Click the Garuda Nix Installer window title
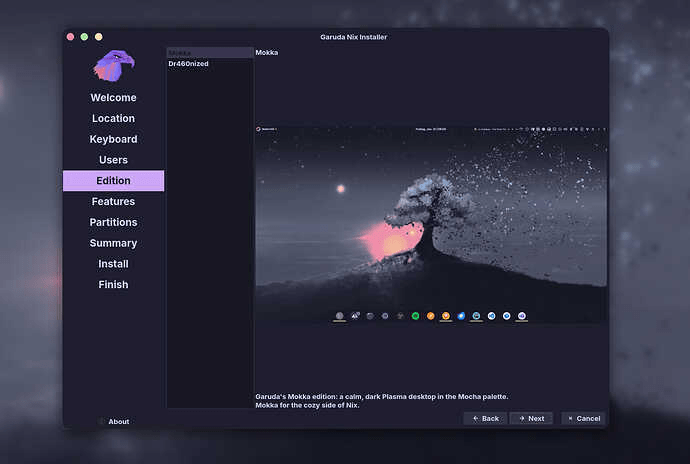690x464 pixels. [353, 37]
